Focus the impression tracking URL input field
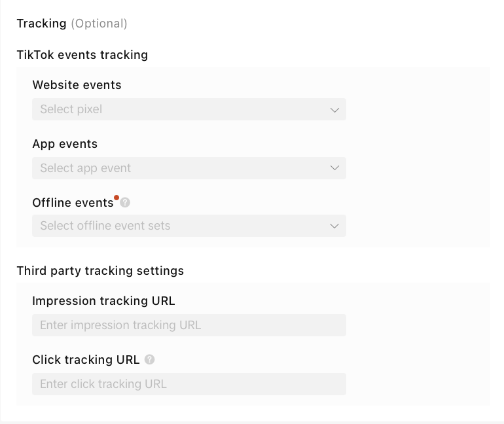The image size is (504, 424). (189, 325)
